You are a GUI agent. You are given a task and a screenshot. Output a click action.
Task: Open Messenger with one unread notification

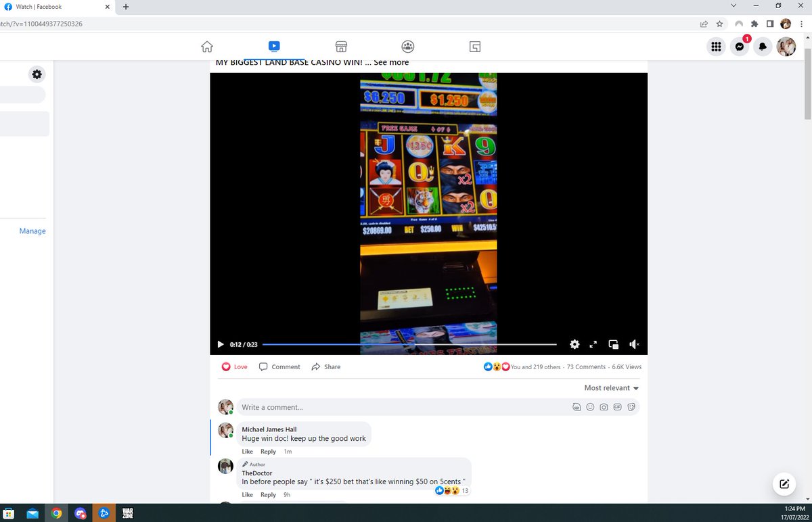point(740,47)
